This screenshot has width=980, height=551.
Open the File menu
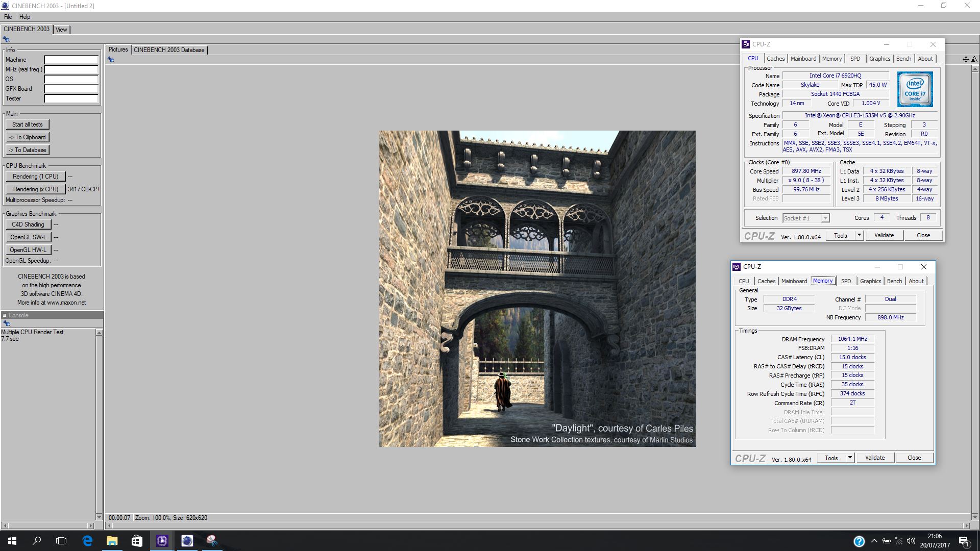point(8,17)
